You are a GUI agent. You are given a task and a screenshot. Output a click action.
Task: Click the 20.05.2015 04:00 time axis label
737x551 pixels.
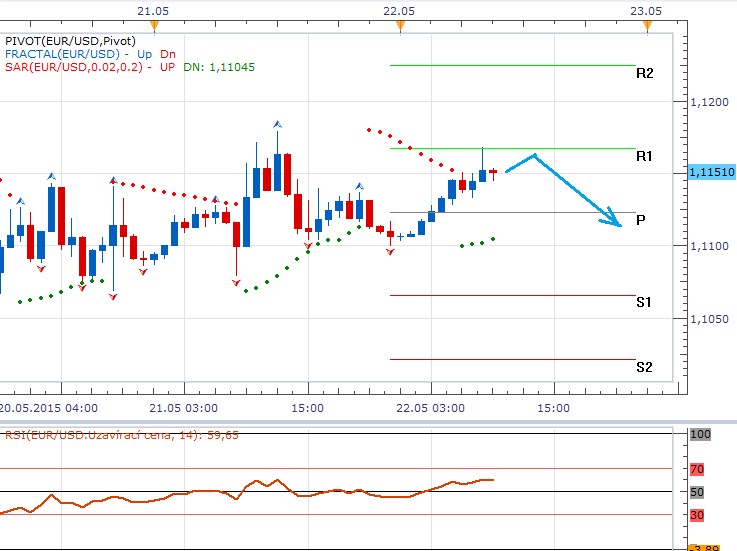coord(48,408)
